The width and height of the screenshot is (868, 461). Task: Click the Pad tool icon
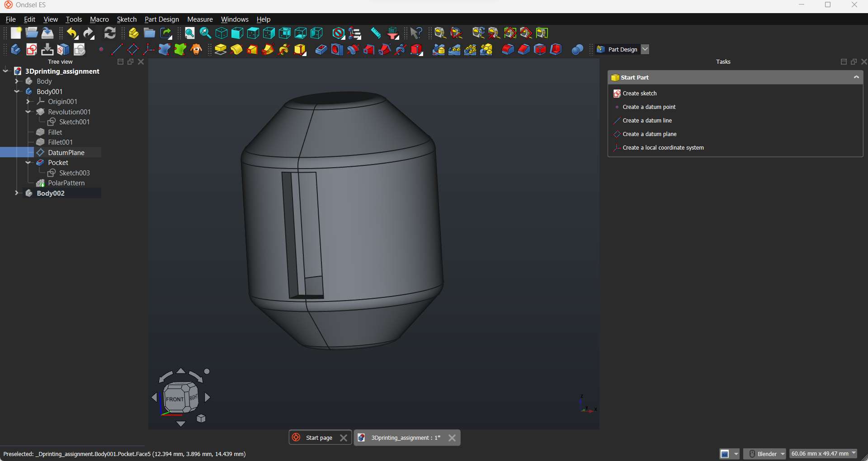point(220,49)
